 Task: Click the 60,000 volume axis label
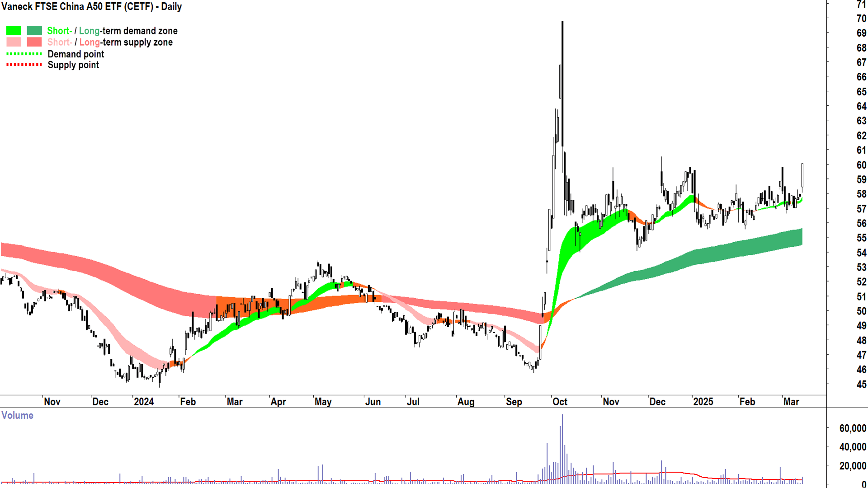(853, 428)
